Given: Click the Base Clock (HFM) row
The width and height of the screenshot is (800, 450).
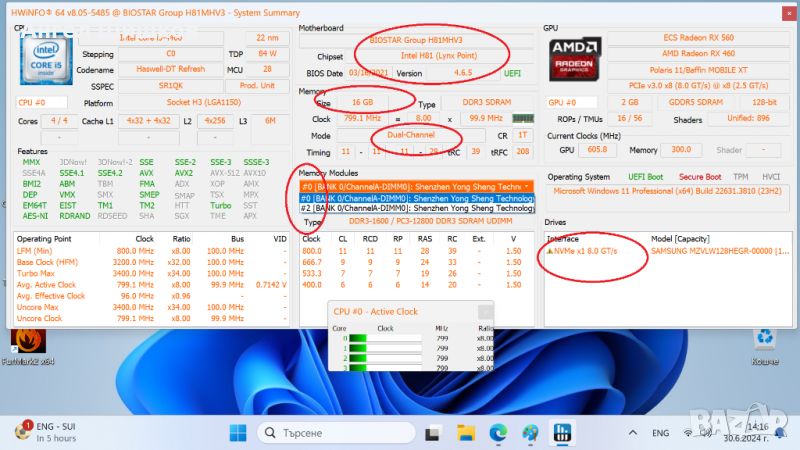Looking at the screenshot, I should click(152, 262).
